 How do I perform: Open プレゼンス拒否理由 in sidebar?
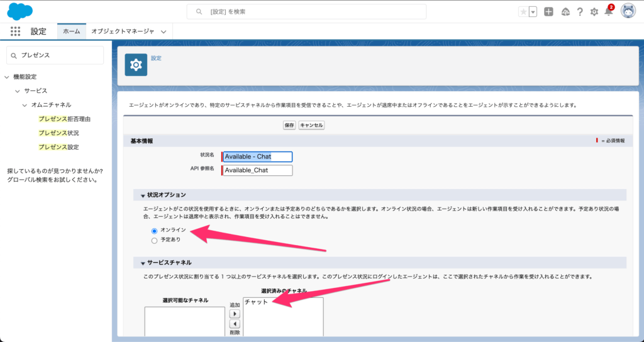(x=65, y=119)
